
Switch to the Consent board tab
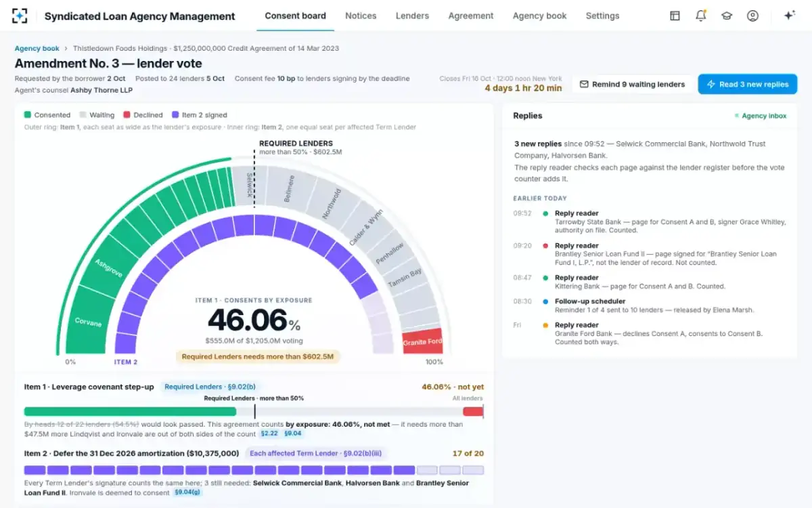pyautogui.click(x=295, y=16)
